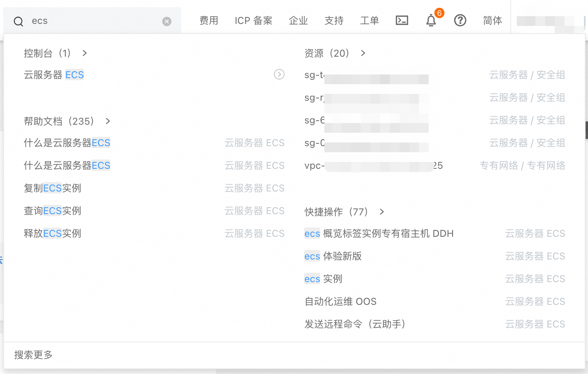Open the second 什么是云服务器ECS help doc
The height and width of the screenshot is (374, 588).
pyautogui.click(x=67, y=166)
